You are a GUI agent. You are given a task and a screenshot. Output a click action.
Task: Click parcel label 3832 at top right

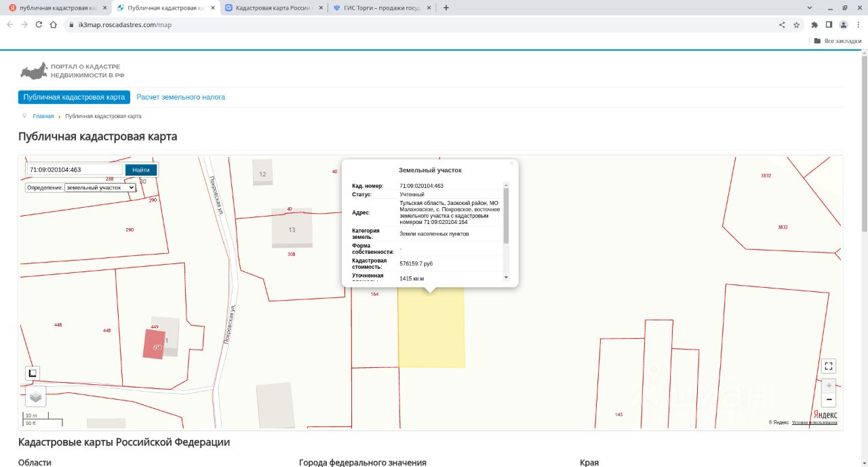766,175
